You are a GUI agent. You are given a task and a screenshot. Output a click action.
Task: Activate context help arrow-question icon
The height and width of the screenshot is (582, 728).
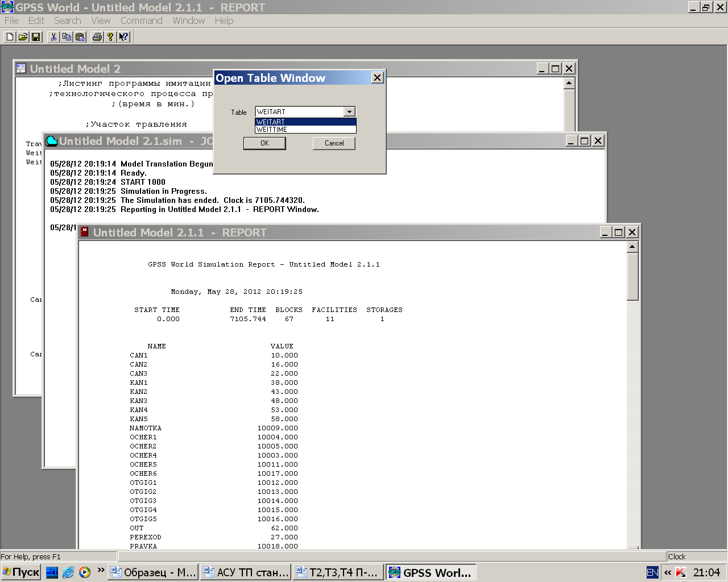pos(123,37)
